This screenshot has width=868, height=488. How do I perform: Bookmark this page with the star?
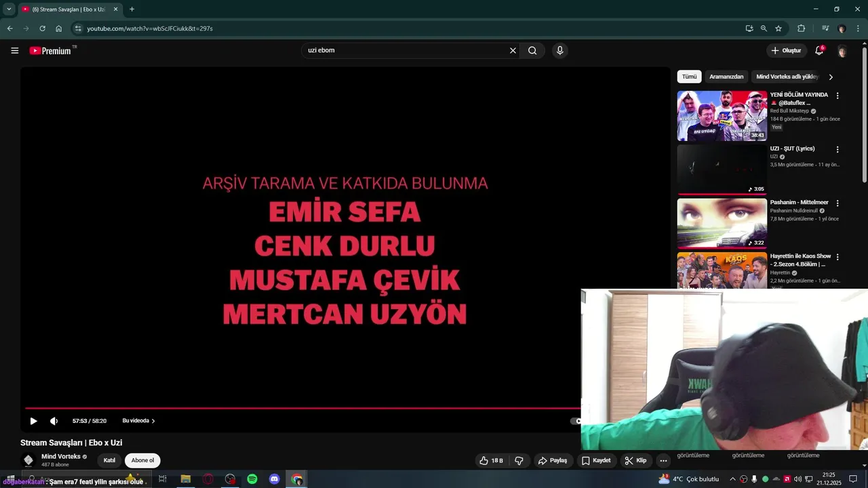(x=778, y=28)
